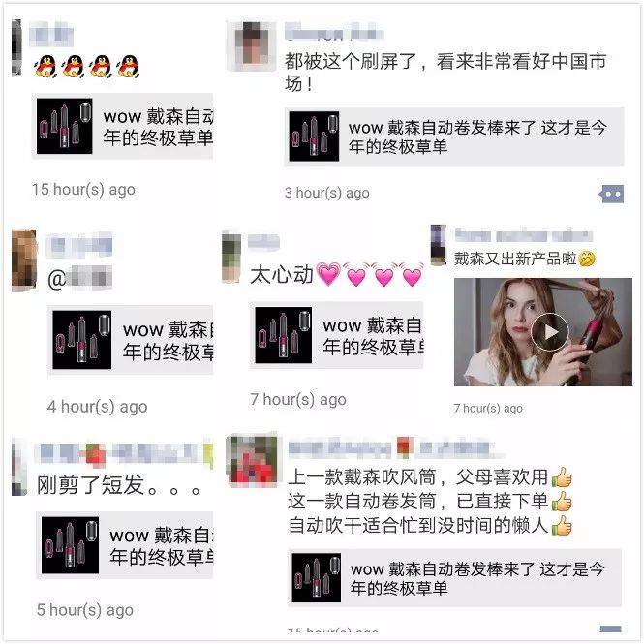Viewport: 644px width, 644px height.
Task: Click the blurred username above 戴森又出新产品啦
Action: (x=524, y=235)
